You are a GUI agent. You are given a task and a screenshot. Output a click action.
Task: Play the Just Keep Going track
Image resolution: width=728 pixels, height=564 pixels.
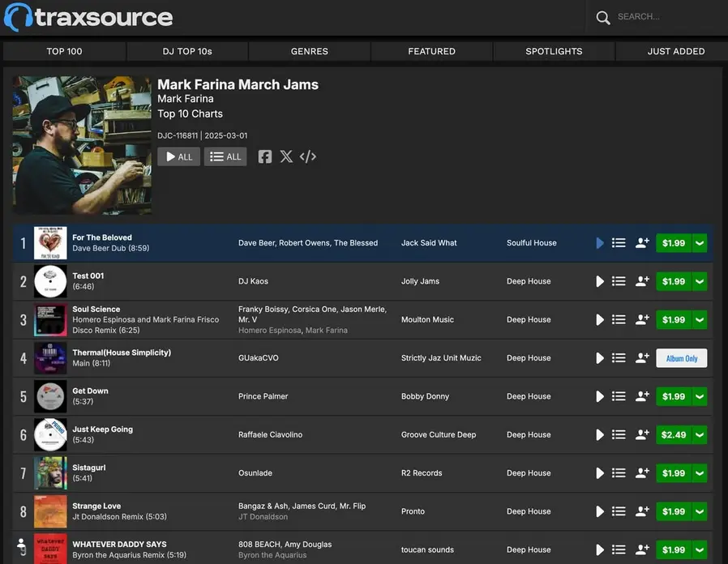click(x=600, y=435)
